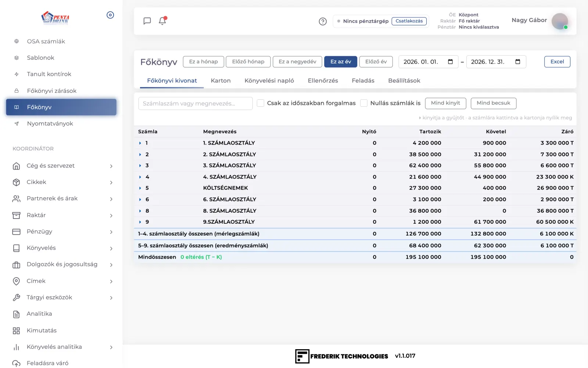Switch to the Karton tab
Image resolution: width=588 pixels, height=368 pixels.
pyautogui.click(x=220, y=81)
